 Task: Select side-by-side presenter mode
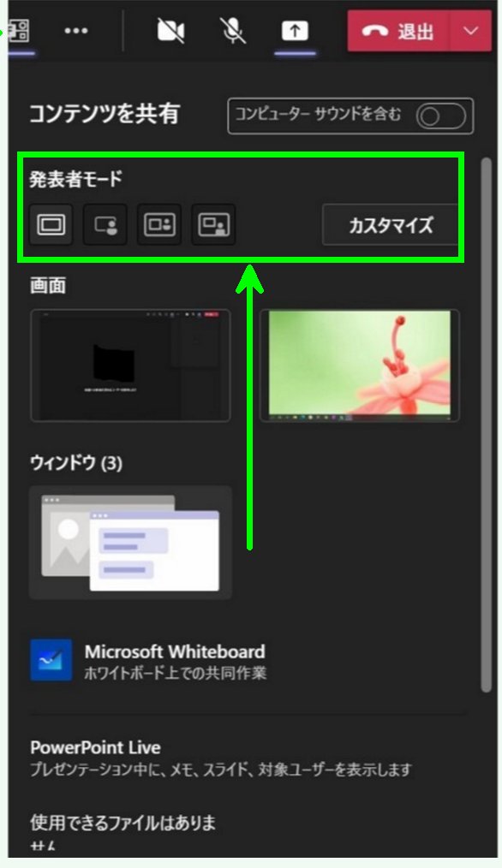click(159, 225)
